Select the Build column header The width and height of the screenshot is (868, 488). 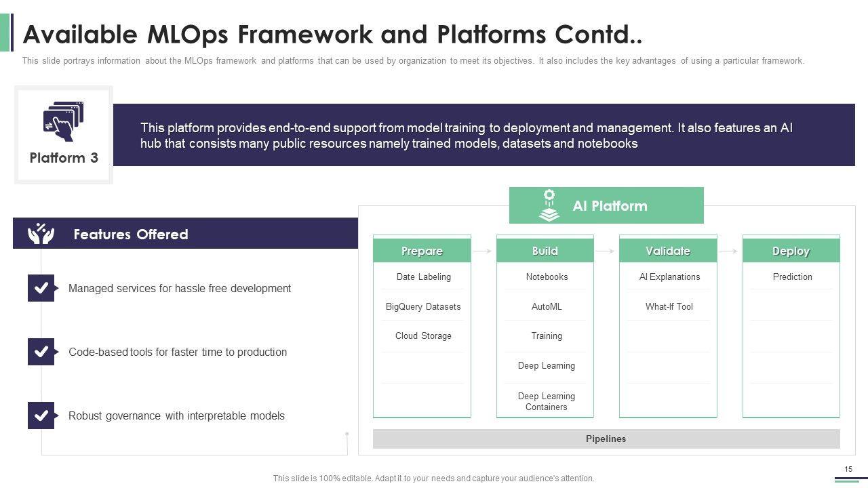[x=545, y=251]
